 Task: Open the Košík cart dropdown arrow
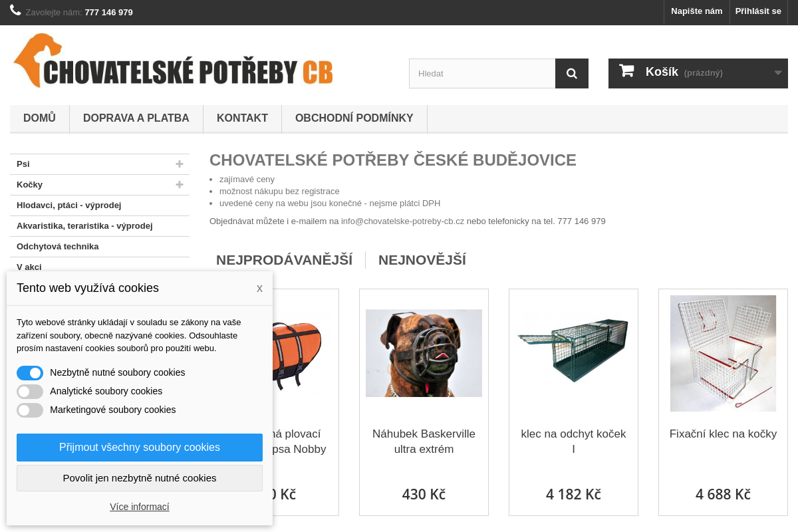point(777,73)
